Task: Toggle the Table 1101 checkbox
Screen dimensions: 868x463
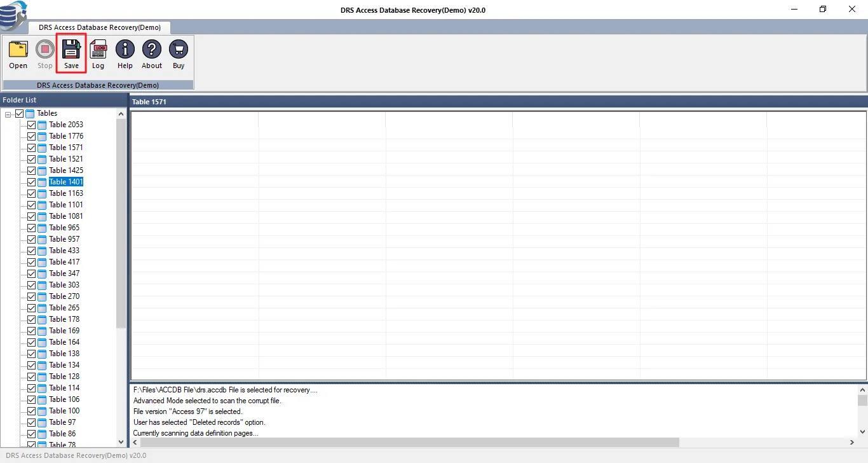Action: pos(31,205)
